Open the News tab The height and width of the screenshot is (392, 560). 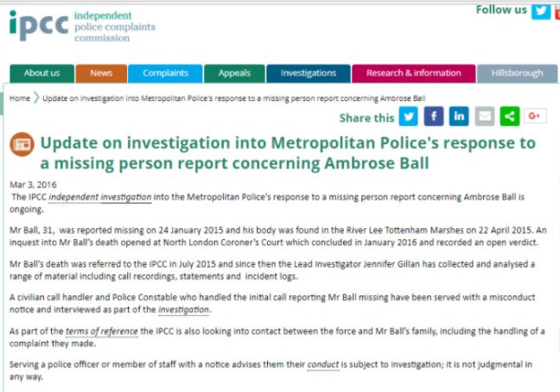101,73
